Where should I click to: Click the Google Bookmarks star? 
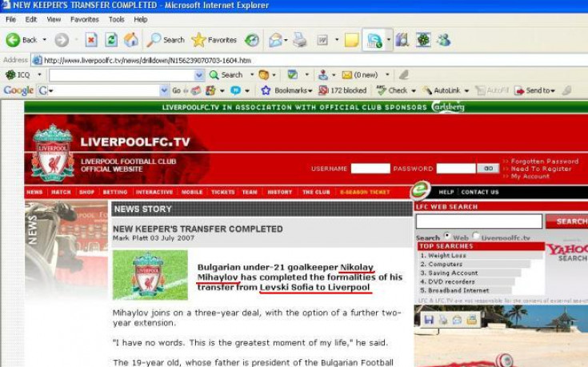tap(266, 90)
